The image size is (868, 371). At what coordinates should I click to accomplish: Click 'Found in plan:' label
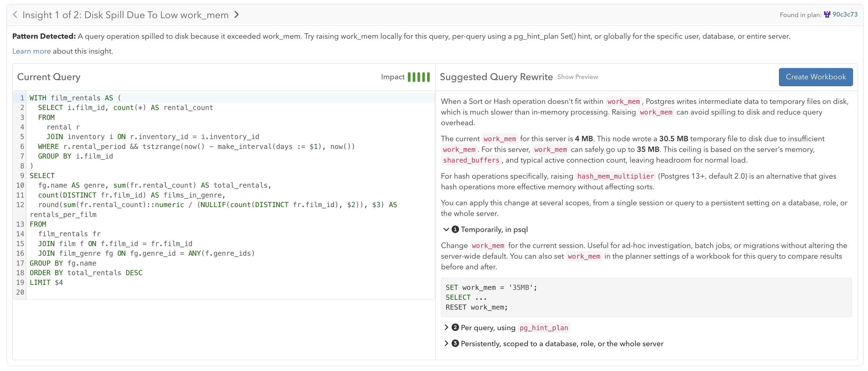click(800, 15)
